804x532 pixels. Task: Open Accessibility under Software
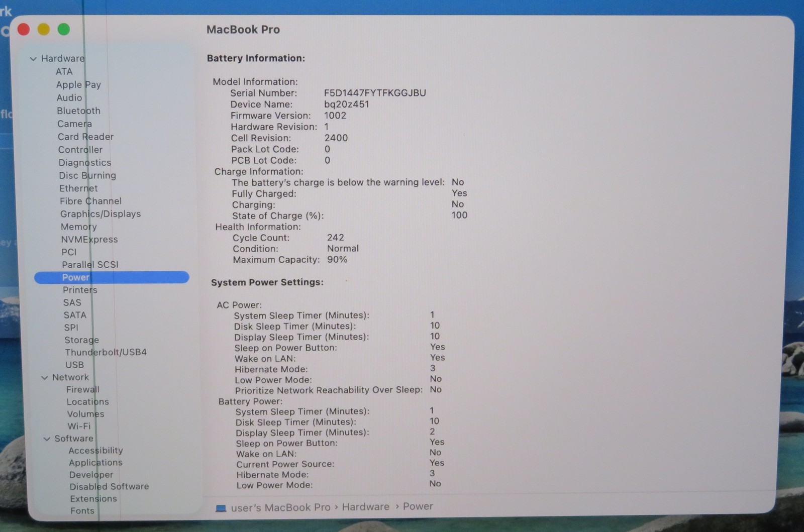pos(95,451)
